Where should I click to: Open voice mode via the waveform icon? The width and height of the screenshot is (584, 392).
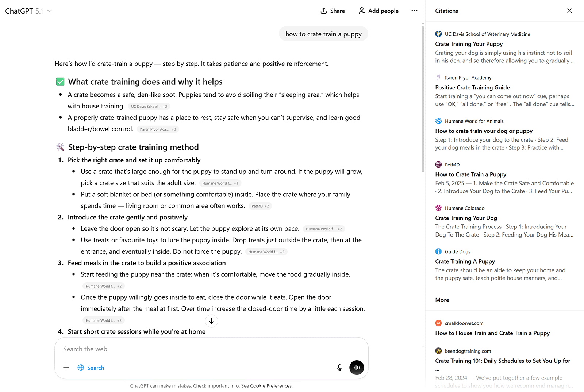pos(357,368)
